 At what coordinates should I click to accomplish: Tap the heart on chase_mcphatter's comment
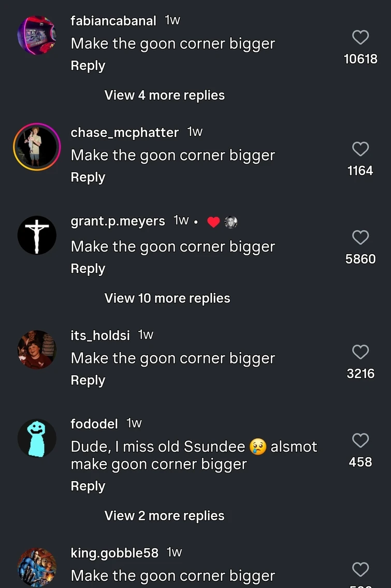(360, 149)
